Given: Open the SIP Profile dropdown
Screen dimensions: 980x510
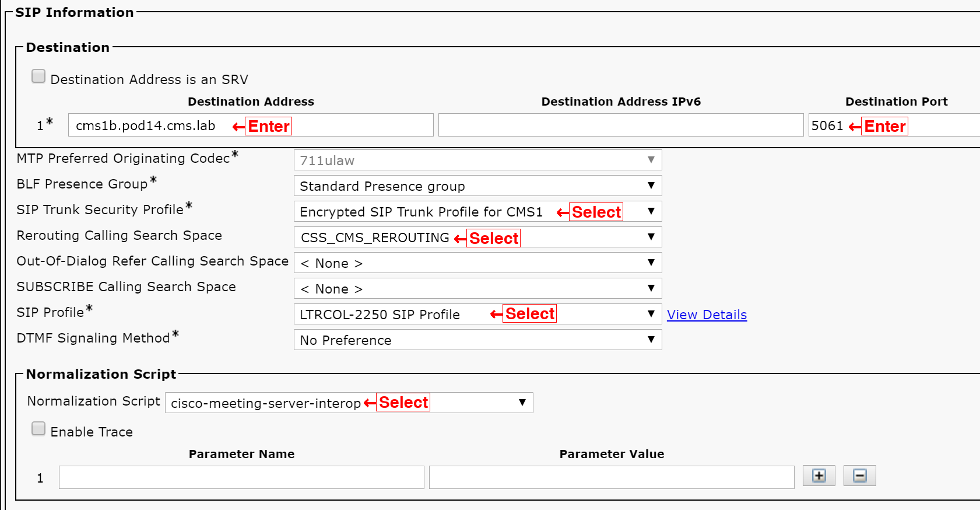Looking at the screenshot, I should 478,314.
